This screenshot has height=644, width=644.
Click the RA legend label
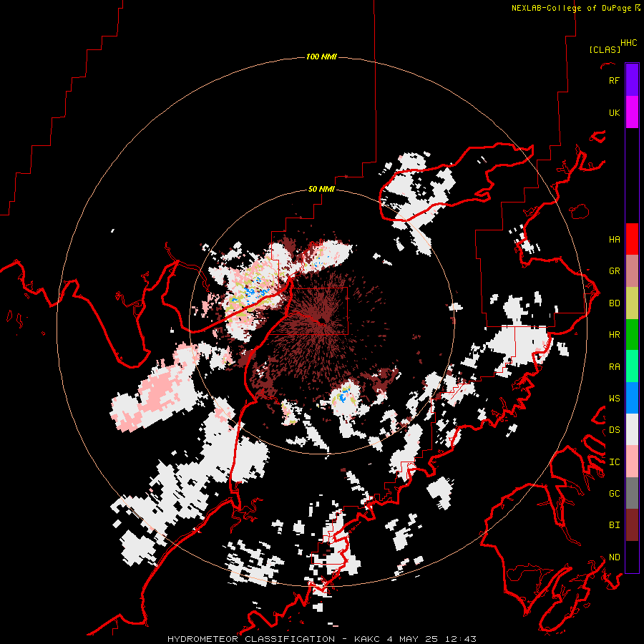[614, 367]
